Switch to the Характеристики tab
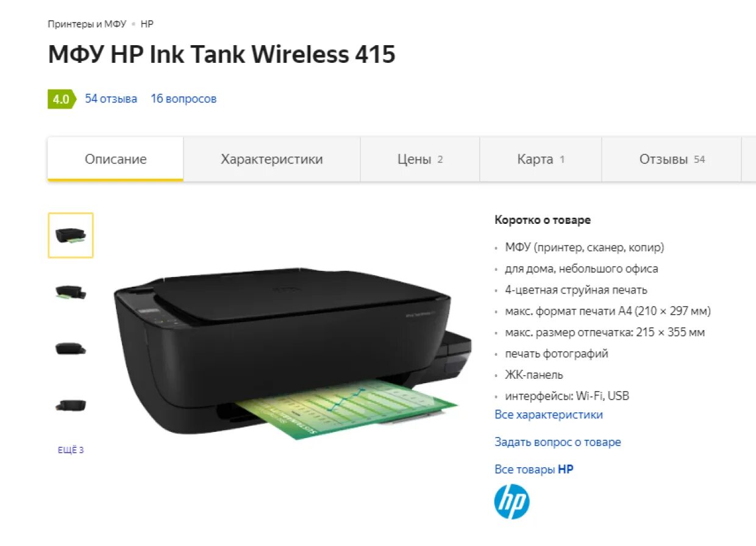756x546 pixels. coord(272,159)
